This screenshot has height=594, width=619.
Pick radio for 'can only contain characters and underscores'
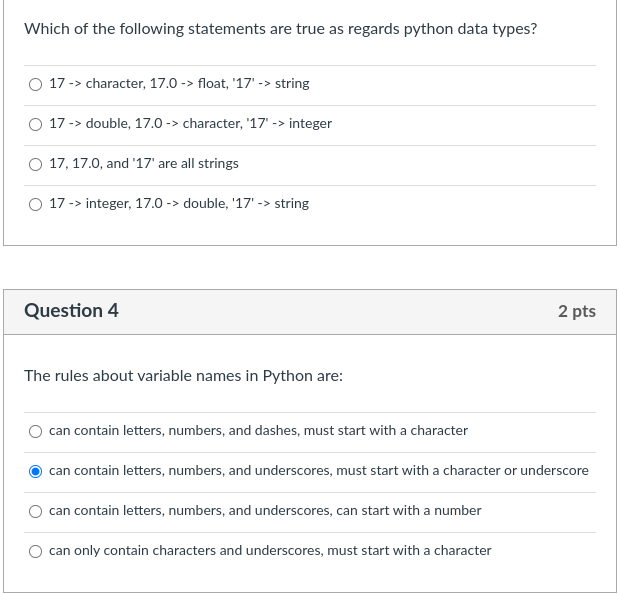[x=36, y=551]
